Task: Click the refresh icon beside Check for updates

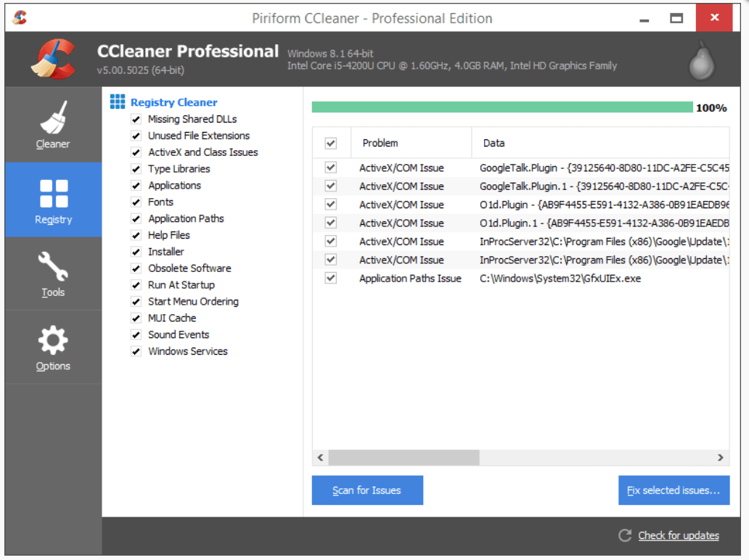Action: 625,535
